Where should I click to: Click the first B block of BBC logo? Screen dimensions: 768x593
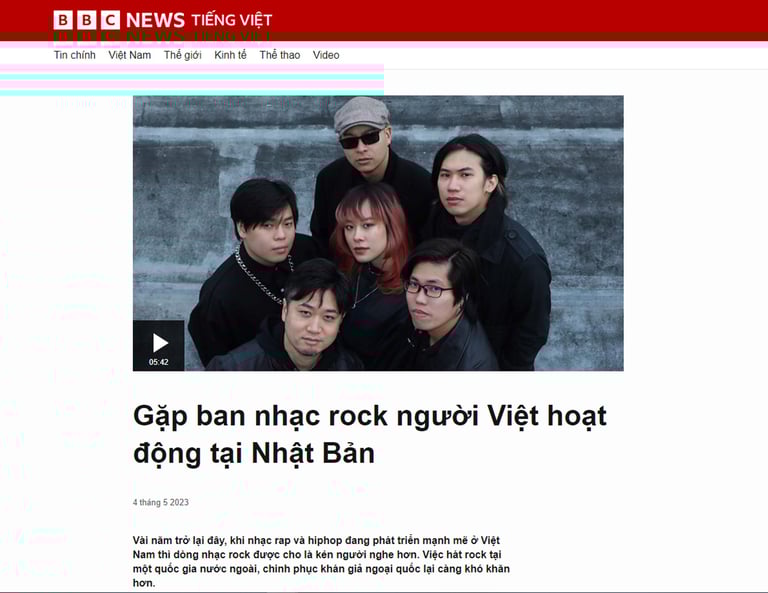point(63,20)
